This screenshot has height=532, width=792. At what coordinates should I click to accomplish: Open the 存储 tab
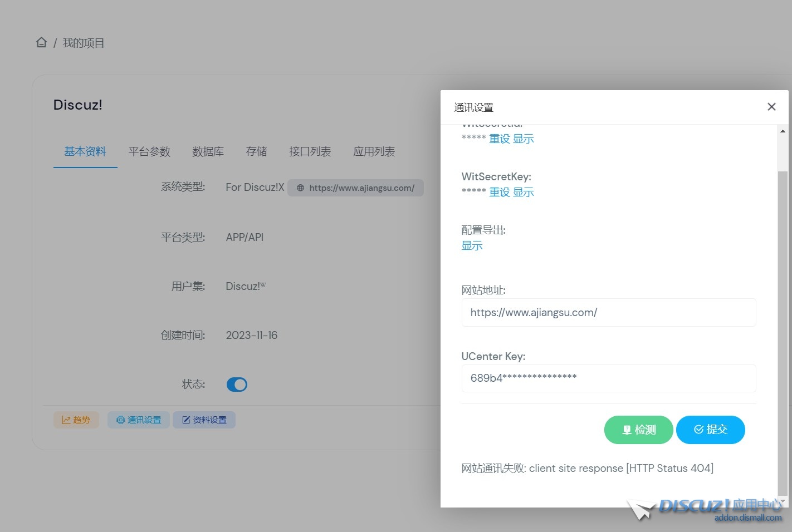[256, 151]
